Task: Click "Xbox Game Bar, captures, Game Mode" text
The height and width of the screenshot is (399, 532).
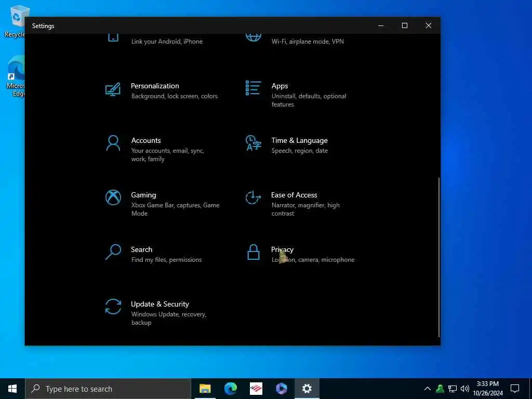Action: pos(175,209)
